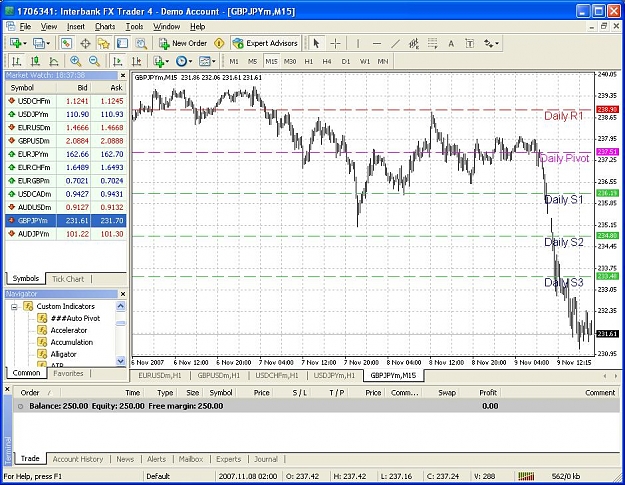Select the Fibonacci retracement tool
Screen dimensions: 625x485
pos(432,43)
